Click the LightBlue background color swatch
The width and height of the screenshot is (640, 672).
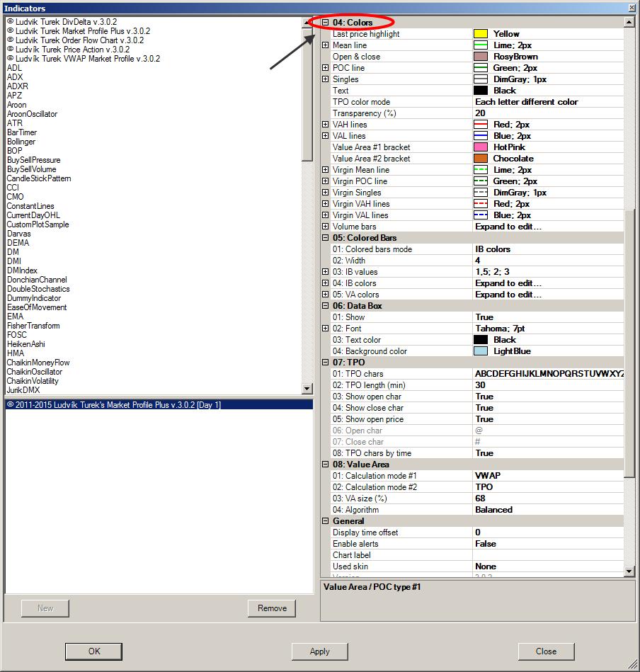481,351
